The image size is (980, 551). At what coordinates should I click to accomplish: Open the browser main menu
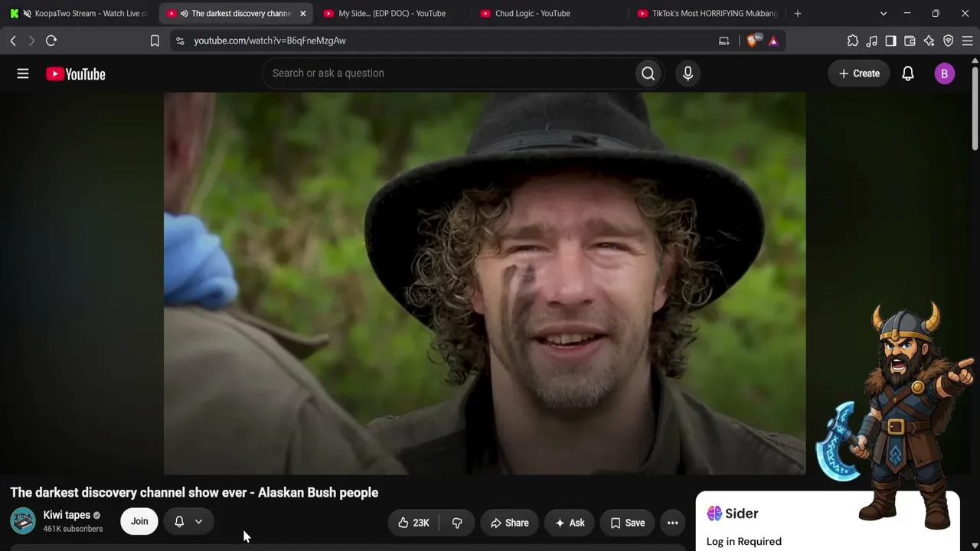(967, 41)
